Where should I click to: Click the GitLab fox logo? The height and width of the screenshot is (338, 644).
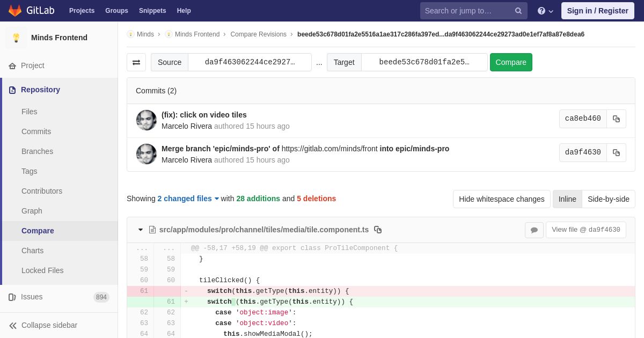[15, 11]
